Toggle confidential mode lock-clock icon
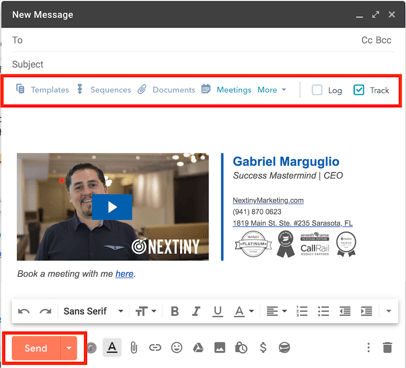This screenshot has width=406, height=368. [241, 348]
